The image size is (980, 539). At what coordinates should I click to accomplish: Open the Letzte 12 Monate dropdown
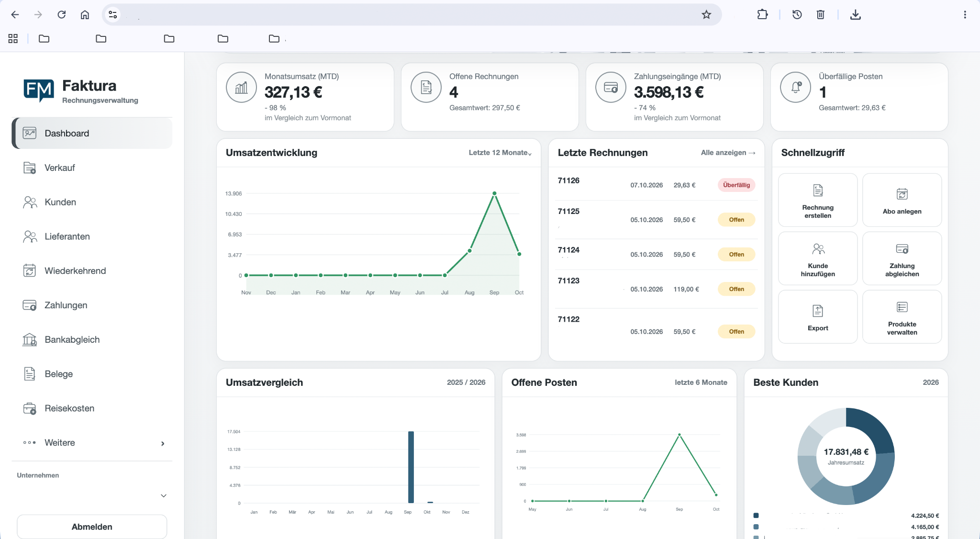click(500, 153)
